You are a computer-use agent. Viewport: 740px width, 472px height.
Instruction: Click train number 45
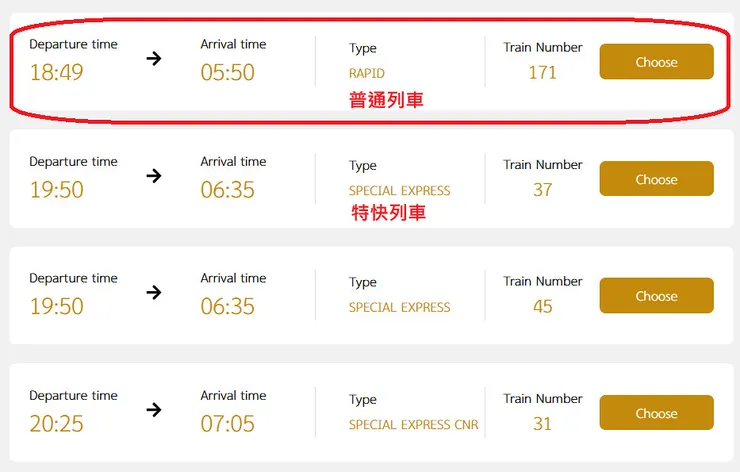(x=543, y=306)
